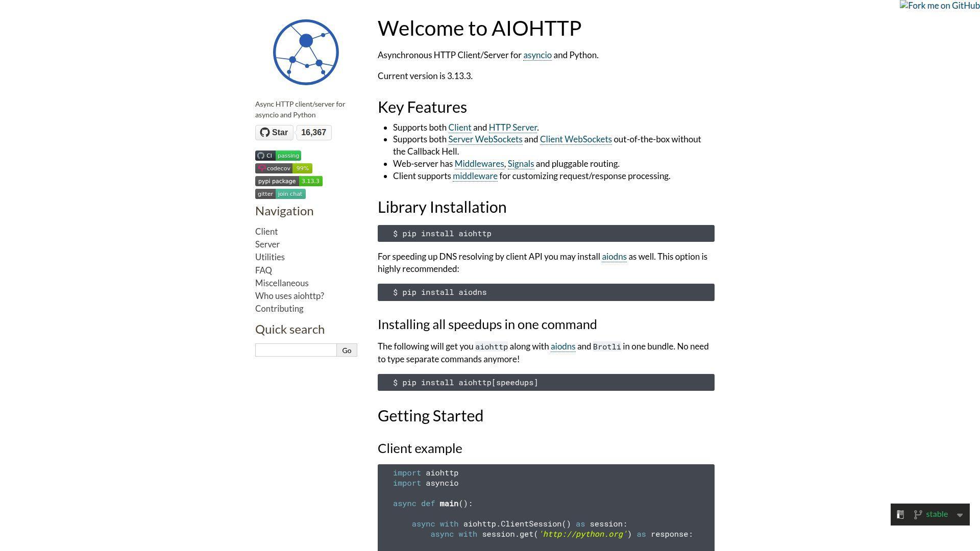Click Fork me on GitHub ribbon
Screen dimensions: 980x551
(x=939, y=6)
